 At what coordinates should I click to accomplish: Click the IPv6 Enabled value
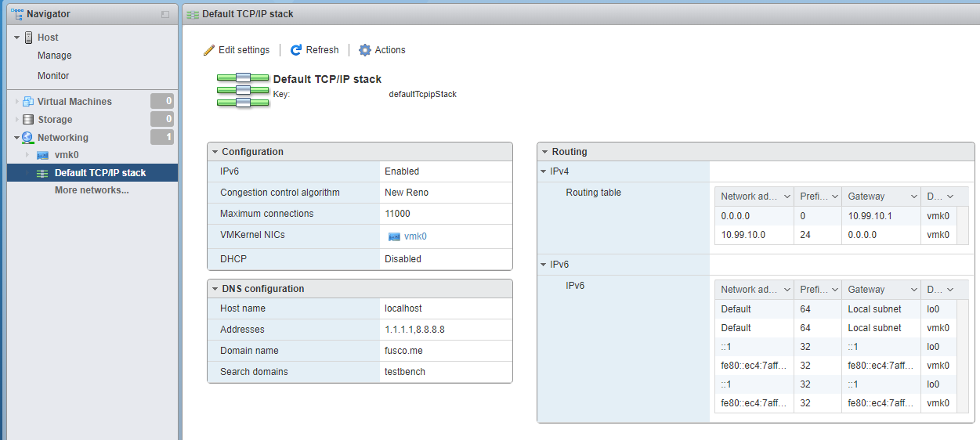402,171
